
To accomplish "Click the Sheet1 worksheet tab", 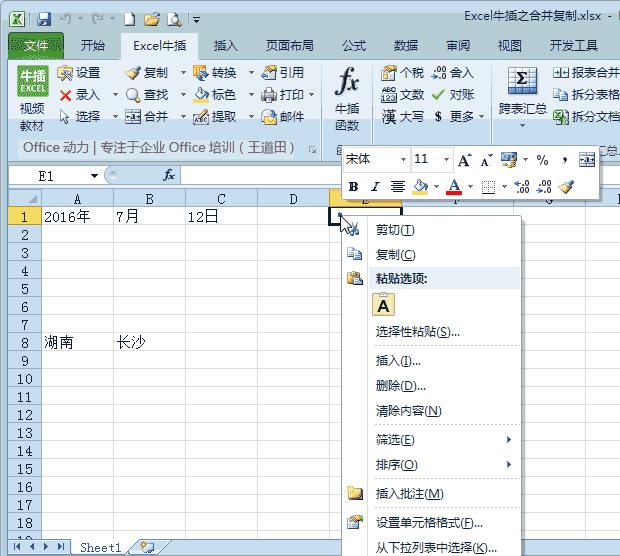I will click(100, 548).
